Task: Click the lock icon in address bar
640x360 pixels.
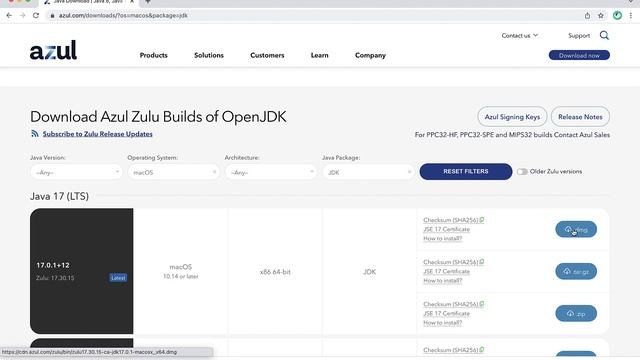Action: (x=52, y=16)
